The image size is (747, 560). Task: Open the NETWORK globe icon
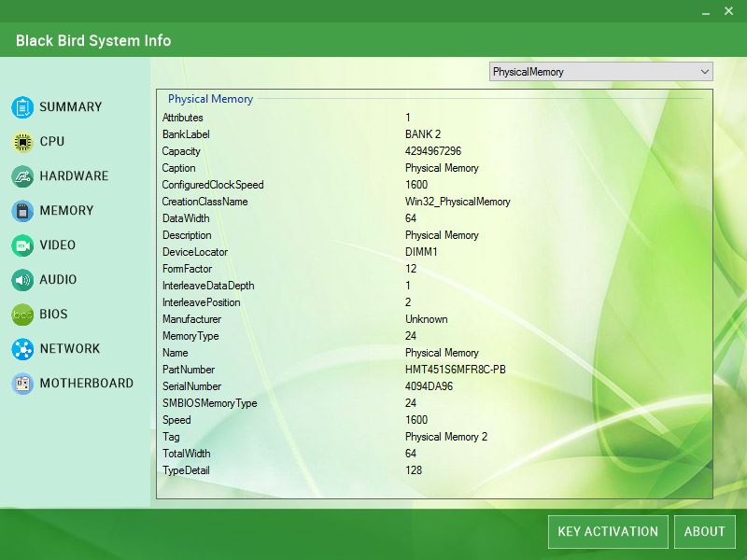pos(23,349)
